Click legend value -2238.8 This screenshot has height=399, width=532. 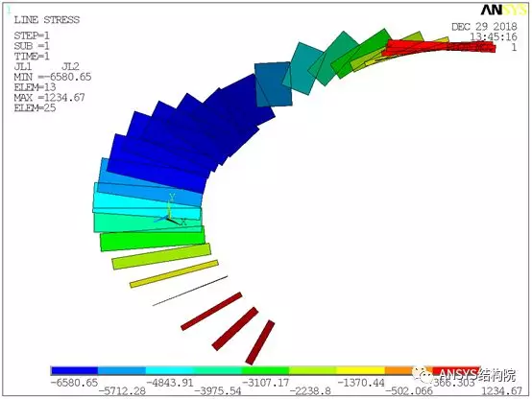pyautogui.click(x=310, y=391)
